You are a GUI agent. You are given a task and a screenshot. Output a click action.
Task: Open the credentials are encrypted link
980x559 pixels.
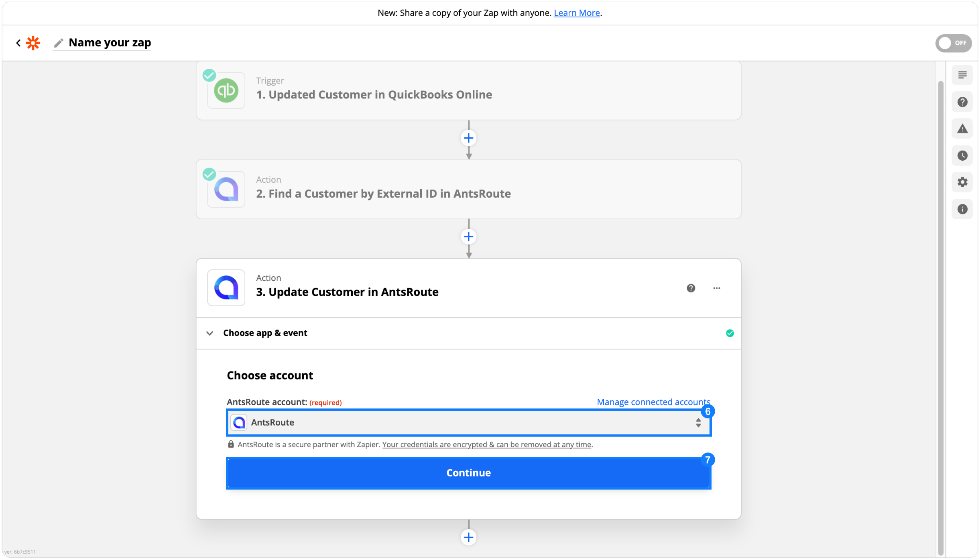pos(487,444)
